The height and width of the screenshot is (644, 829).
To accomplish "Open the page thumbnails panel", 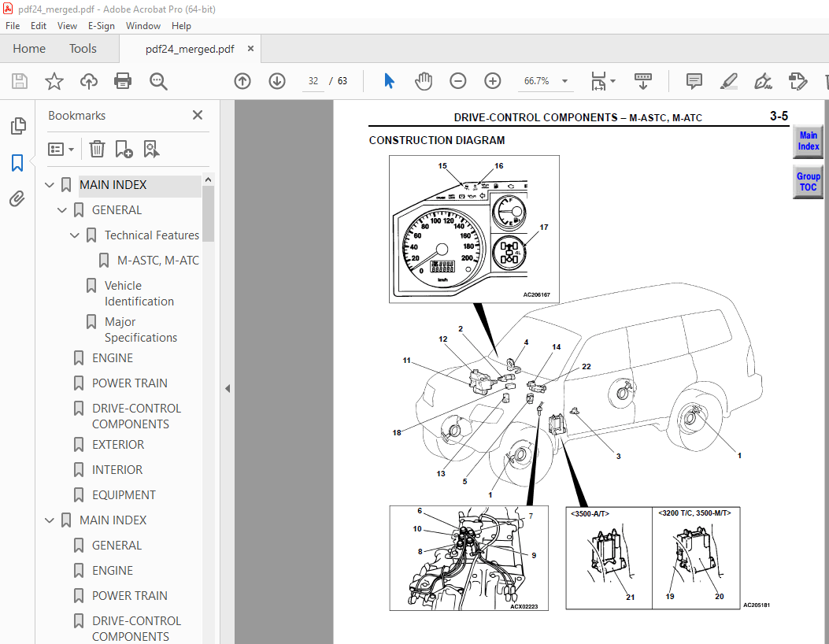I will click(17, 125).
